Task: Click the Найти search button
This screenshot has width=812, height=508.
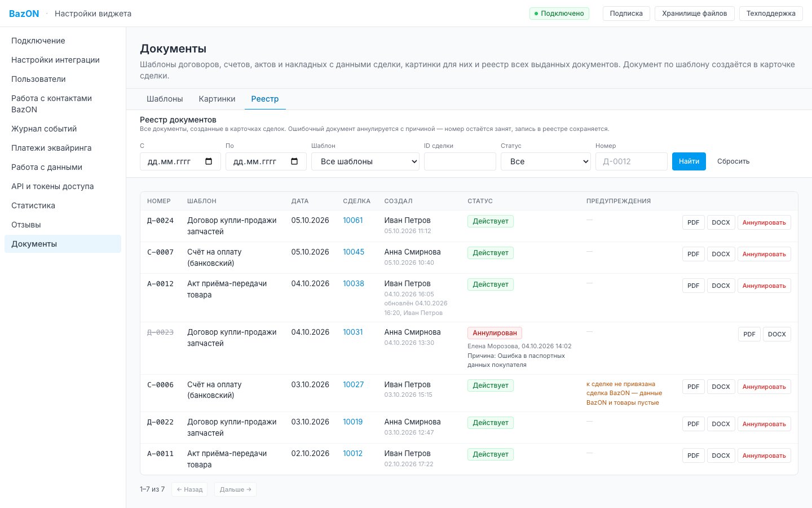Action: pyautogui.click(x=689, y=161)
